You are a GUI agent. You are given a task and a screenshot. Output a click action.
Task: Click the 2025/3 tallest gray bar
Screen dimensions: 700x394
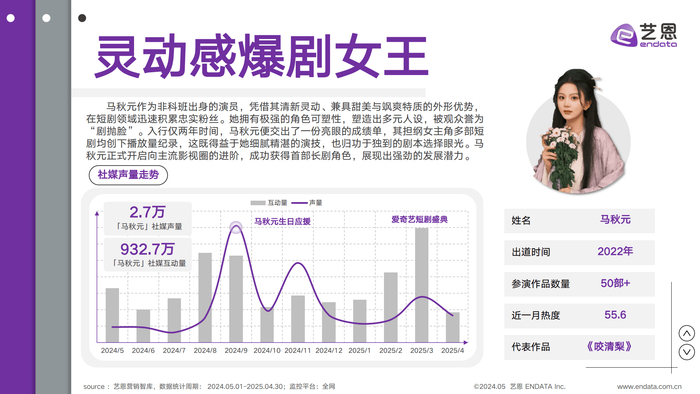click(x=421, y=285)
